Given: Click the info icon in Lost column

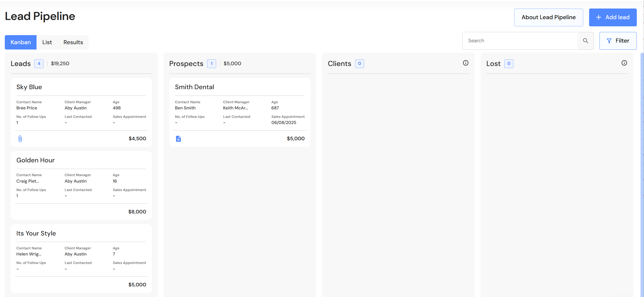Looking at the screenshot, I should pyautogui.click(x=624, y=63).
